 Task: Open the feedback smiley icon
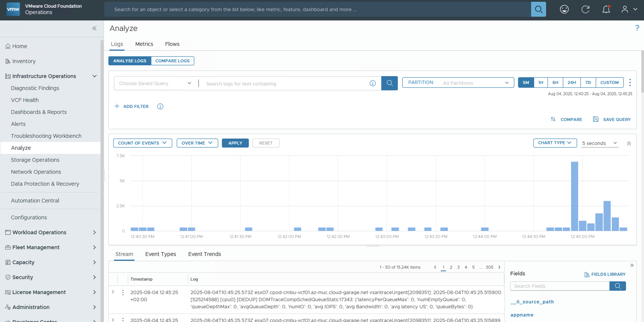pos(564,10)
